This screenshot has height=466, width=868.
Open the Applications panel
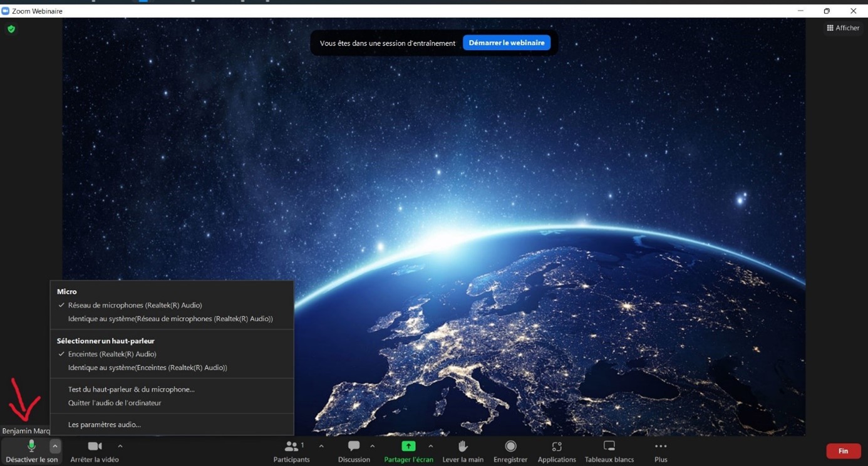tap(556, 451)
